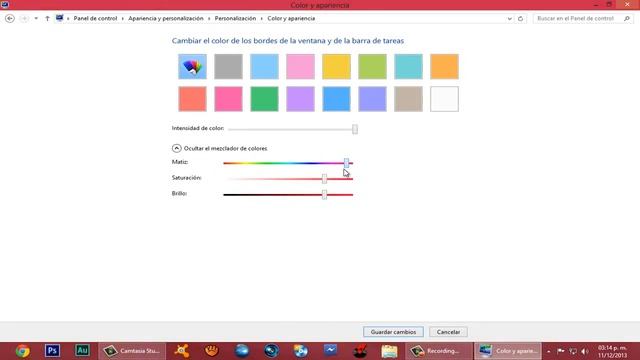Go back with the back arrow
Screen dimensions: 640x360
[x=10, y=18]
